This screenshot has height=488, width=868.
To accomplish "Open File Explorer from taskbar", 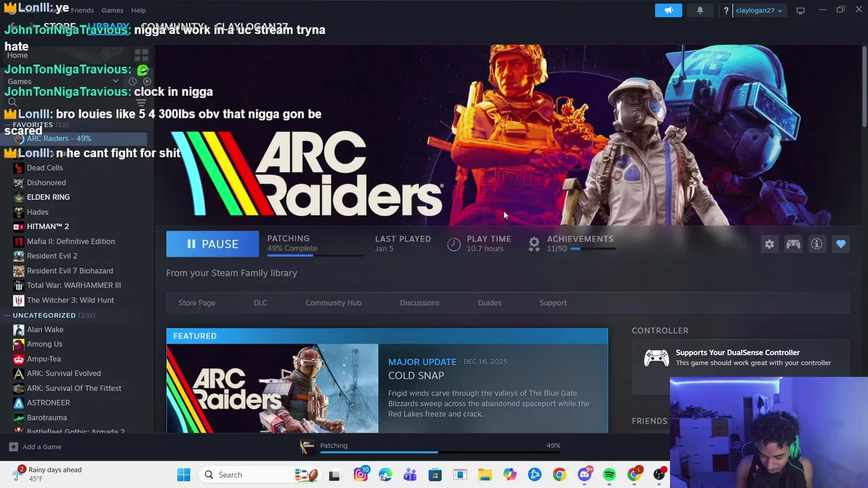I will [x=485, y=475].
